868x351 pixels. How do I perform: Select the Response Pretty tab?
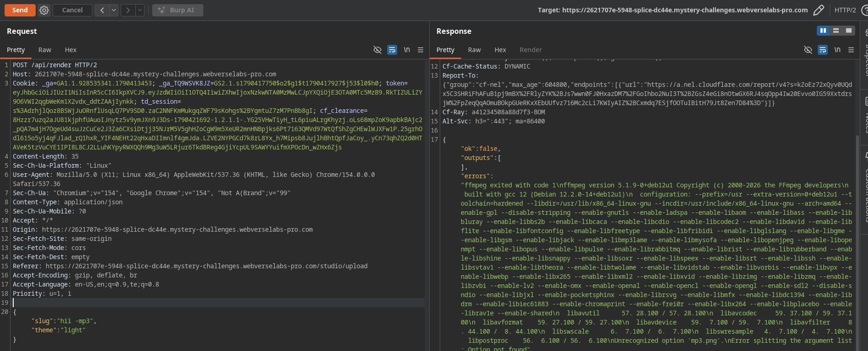446,50
